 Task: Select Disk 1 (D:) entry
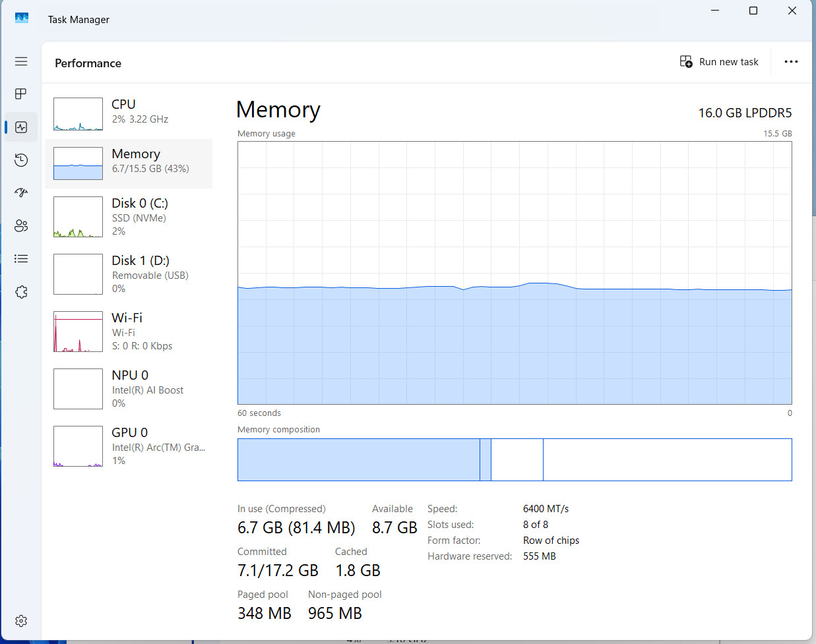point(129,274)
